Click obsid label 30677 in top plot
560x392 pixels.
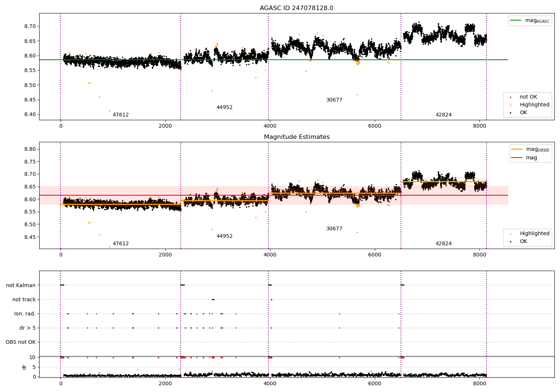pyautogui.click(x=334, y=100)
